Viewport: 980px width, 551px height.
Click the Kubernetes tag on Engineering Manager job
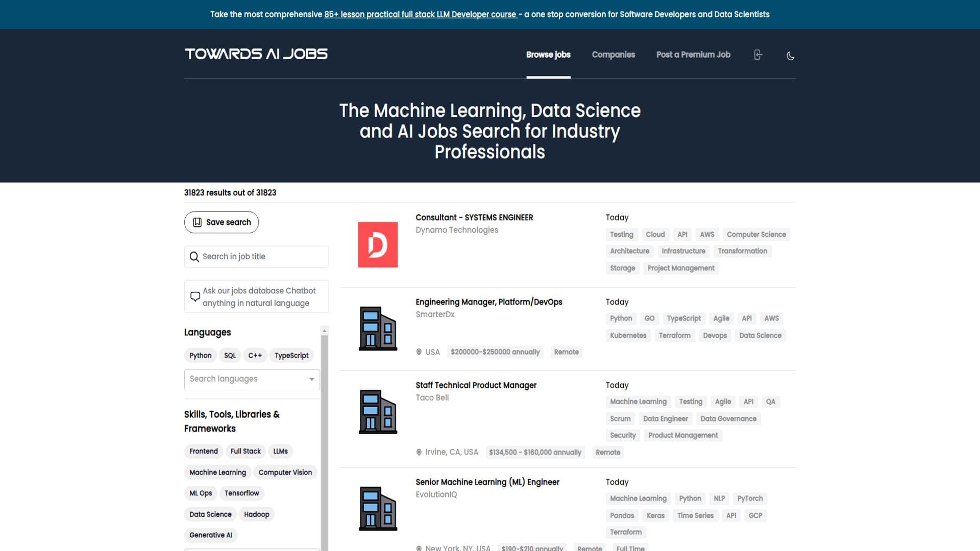click(x=628, y=336)
